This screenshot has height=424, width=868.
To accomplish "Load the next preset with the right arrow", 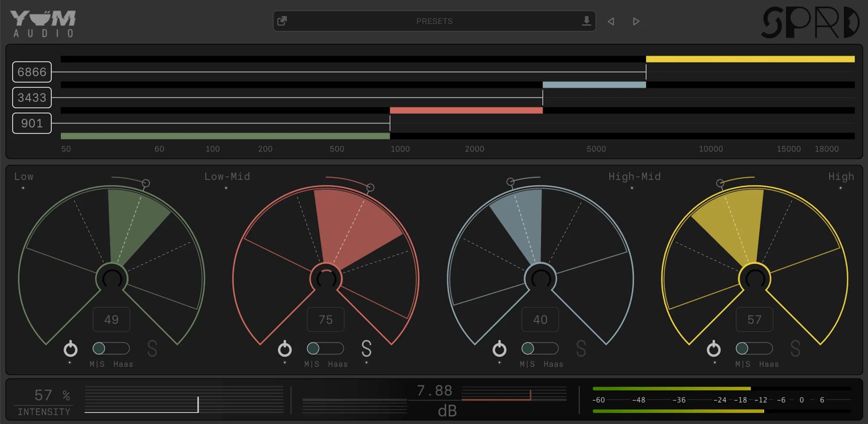I will click(636, 21).
